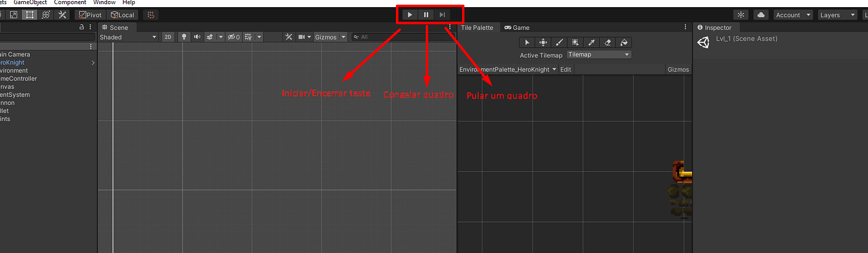Choose the tile Eraser tool
Image resolution: width=868 pixels, height=253 pixels.
(607, 42)
